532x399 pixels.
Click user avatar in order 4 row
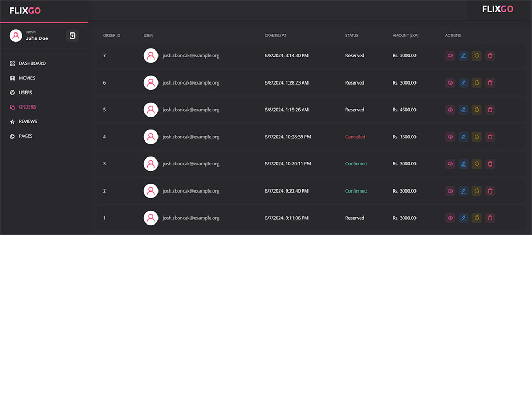coord(151,137)
